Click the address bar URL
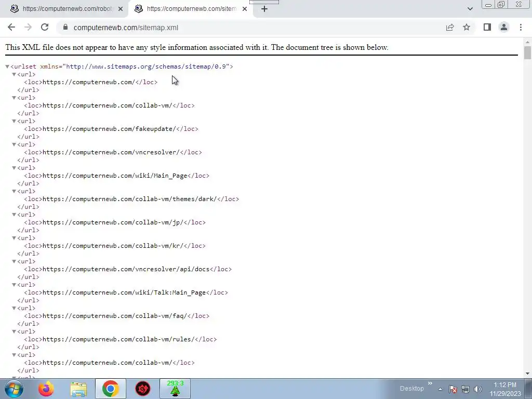 [126, 28]
